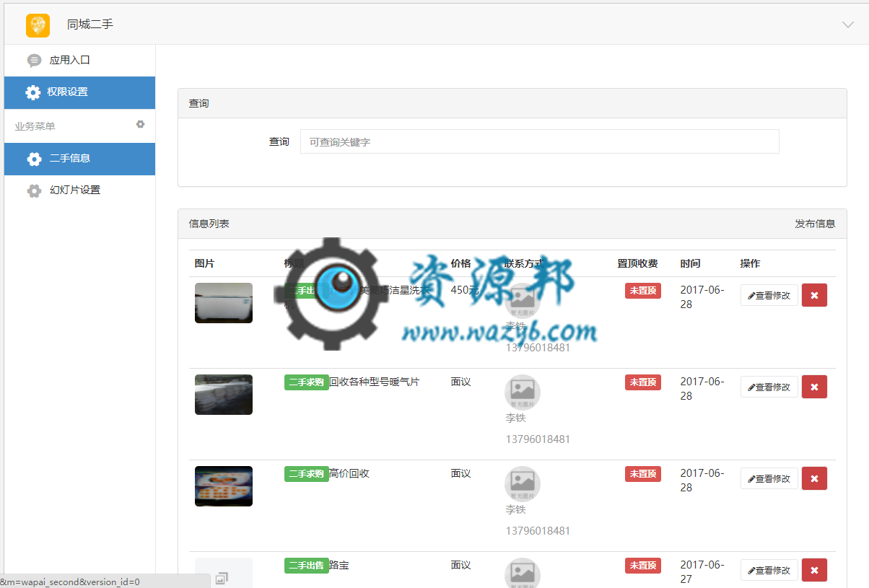Click the price 面议 in 高价回收 row
Viewport: 869px width, 588px height.
(460, 474)
